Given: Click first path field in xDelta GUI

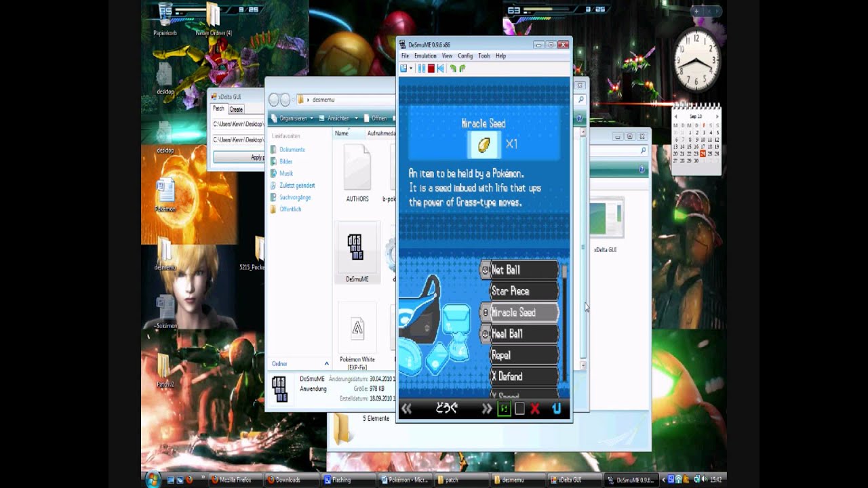Looking at the screenshot, I should pos(238,124).
